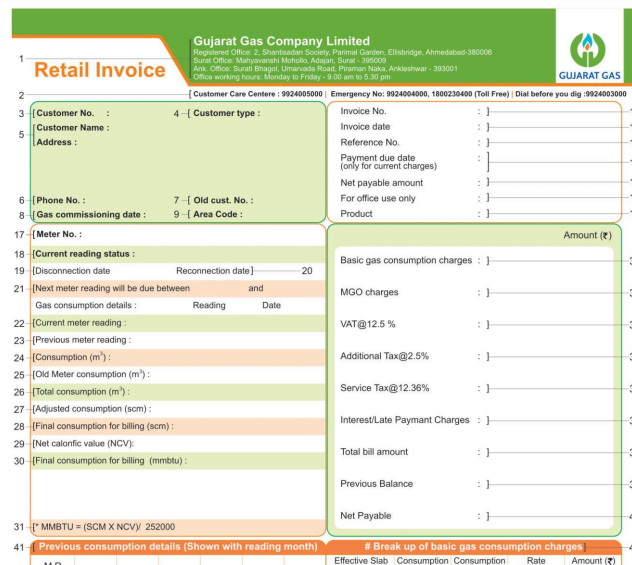Click the 'Invoice date' label
Image resolution: width=632 pixels, height=565 pixels.
[x=365, y=127]
